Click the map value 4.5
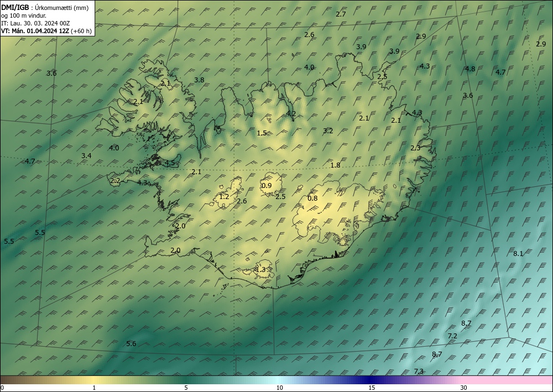This screenshot has width=553, height=392. [x=170, y=163]
